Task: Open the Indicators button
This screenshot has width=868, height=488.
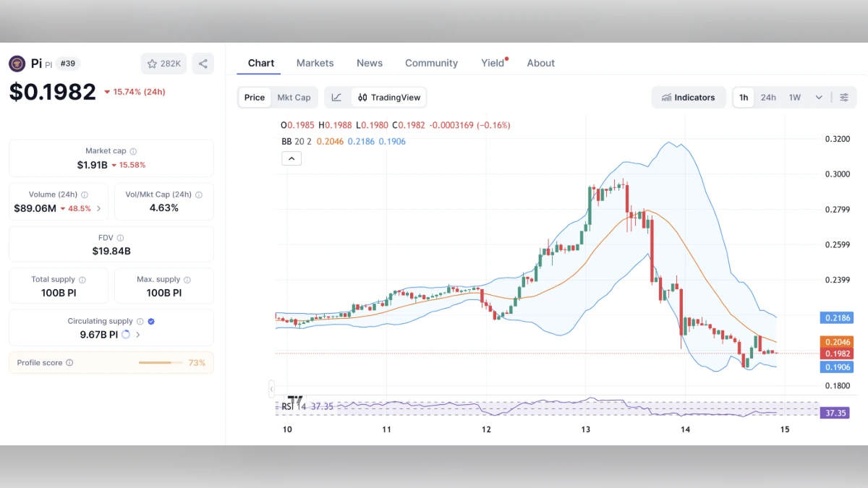Action: pyautogui.click(x=688, y=98)
